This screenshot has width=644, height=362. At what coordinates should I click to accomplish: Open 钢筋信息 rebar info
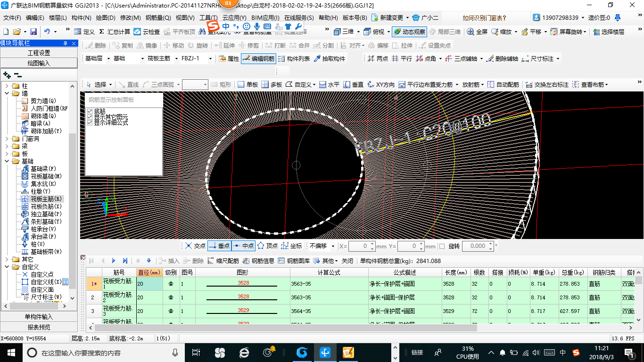(259, 261)
